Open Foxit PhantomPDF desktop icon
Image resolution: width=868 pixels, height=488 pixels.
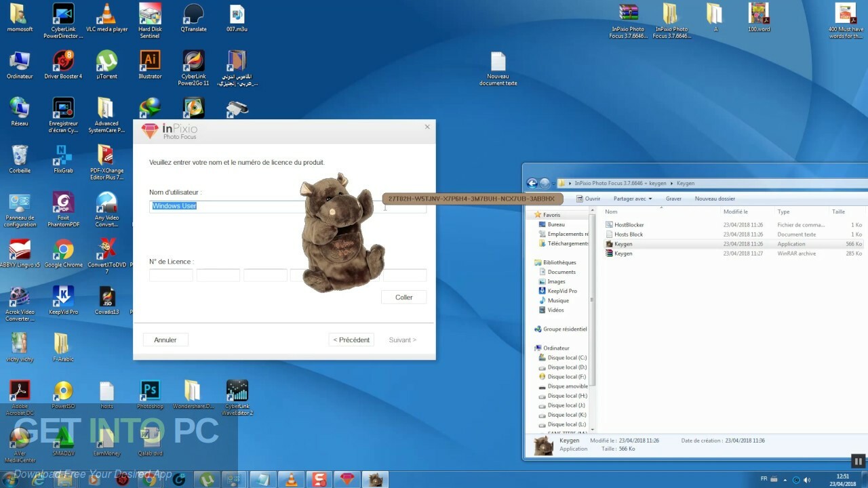pyautogui.click(x=63, y=209)
